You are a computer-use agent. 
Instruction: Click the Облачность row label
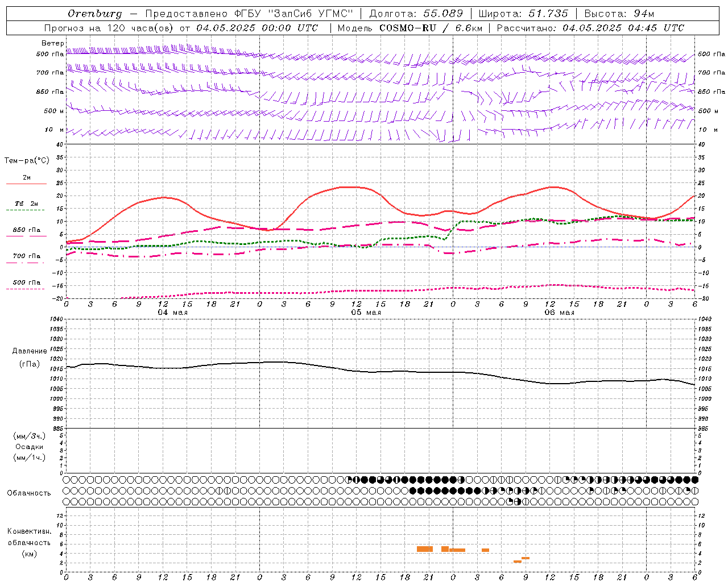click(x=29, y=493)
